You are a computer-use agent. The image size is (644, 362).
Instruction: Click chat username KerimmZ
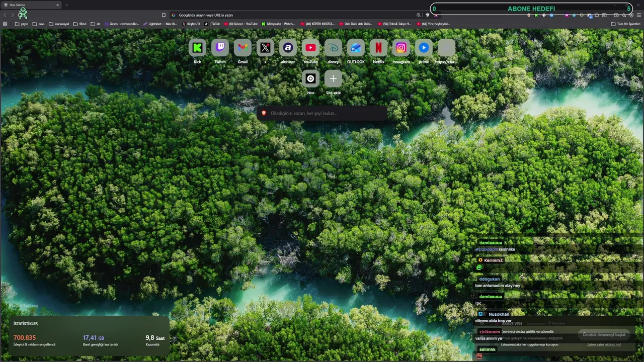[494, 260]
